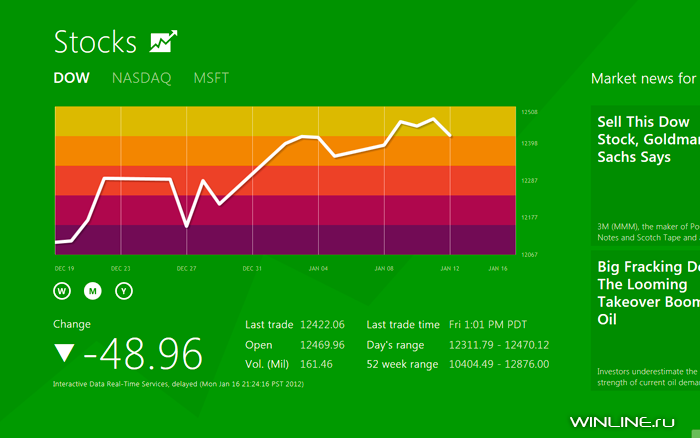The width and height of the screenshot is (700, 438).
Task: Click the chart line peak near JAN 12
Action: [433, 119]
